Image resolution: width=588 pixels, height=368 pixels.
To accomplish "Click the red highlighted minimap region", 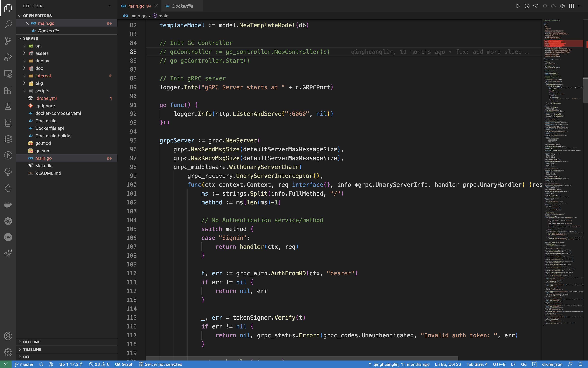I will pos(563,43).
